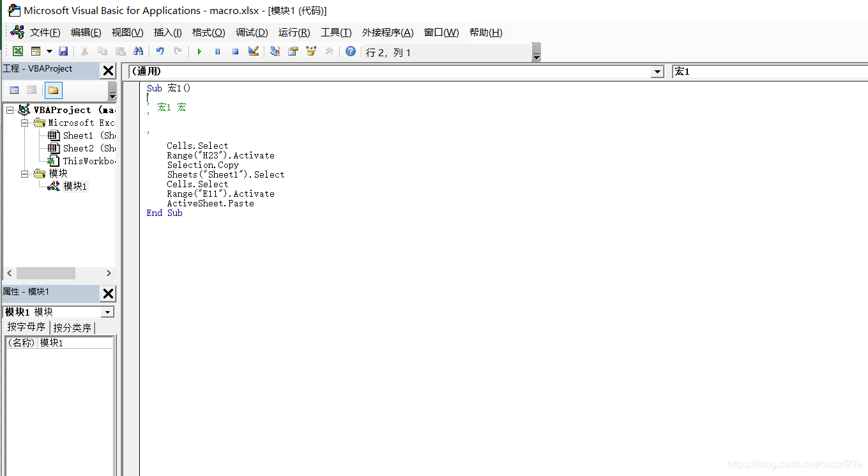Collapse the VBAProject root node

coord(10,110)
